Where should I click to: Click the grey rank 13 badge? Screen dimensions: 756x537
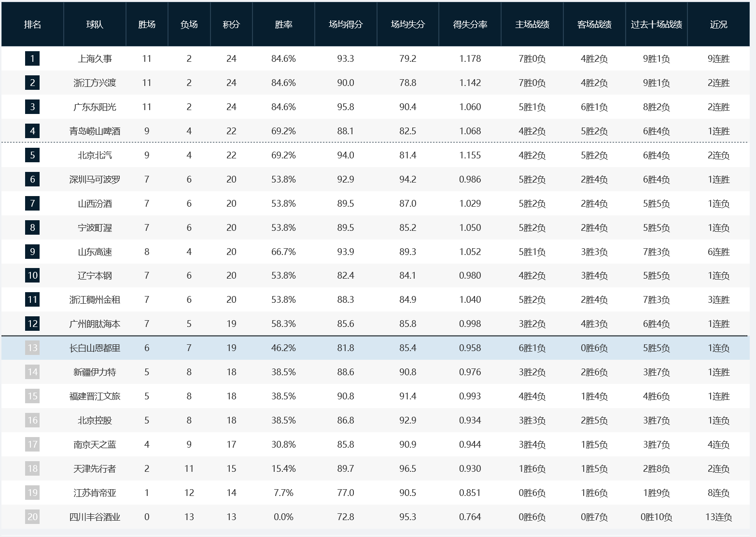[32, 348]
